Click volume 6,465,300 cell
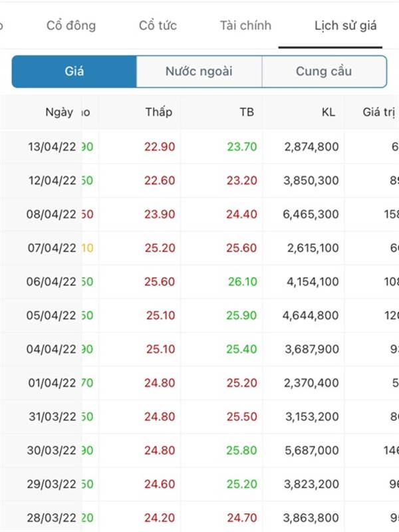 pyautogui.click(x=311, y=214)
